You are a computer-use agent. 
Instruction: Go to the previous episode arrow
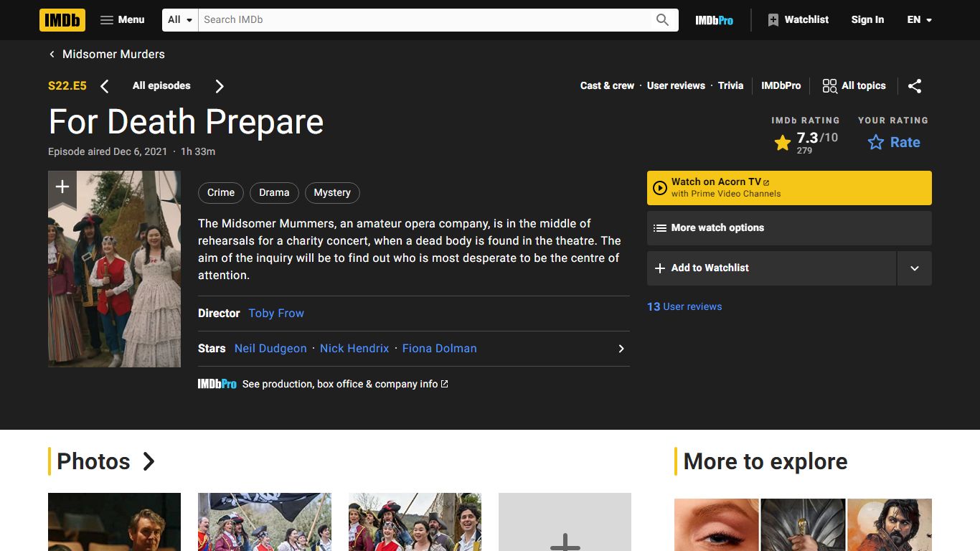105,86
